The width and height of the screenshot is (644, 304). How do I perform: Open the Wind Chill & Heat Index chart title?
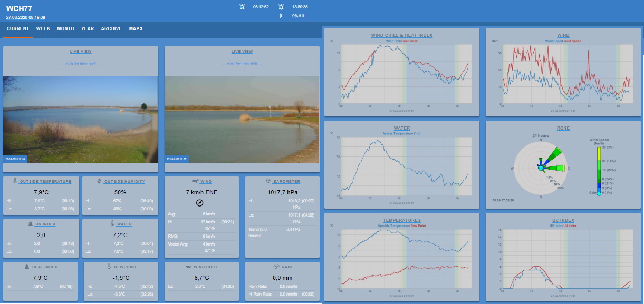(x=401, y=35)
